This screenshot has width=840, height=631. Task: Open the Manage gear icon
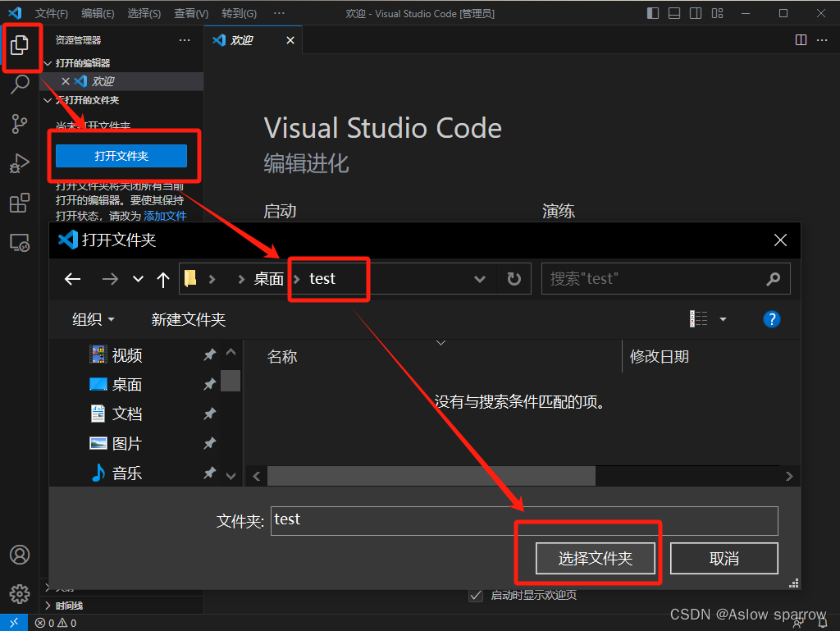[x=20, y=594]
